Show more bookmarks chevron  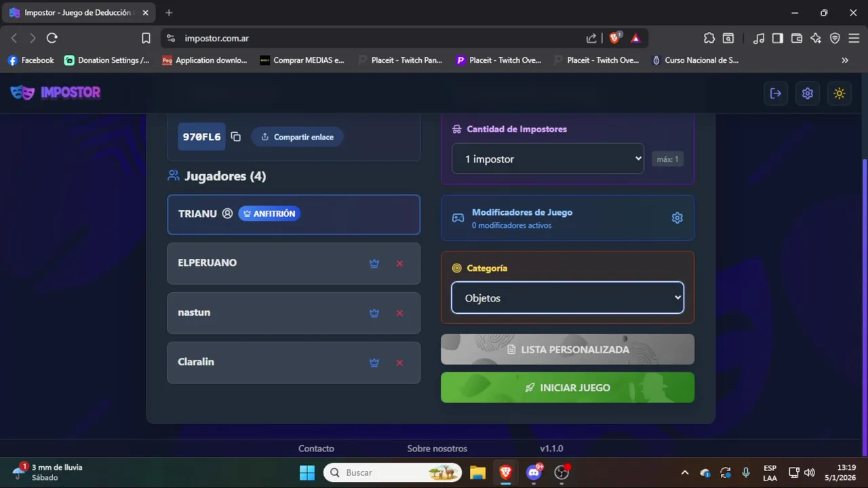click(845, 60)
